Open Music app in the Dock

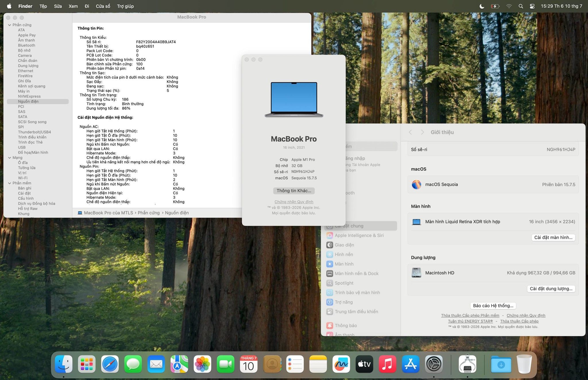(x=388, y=364)
